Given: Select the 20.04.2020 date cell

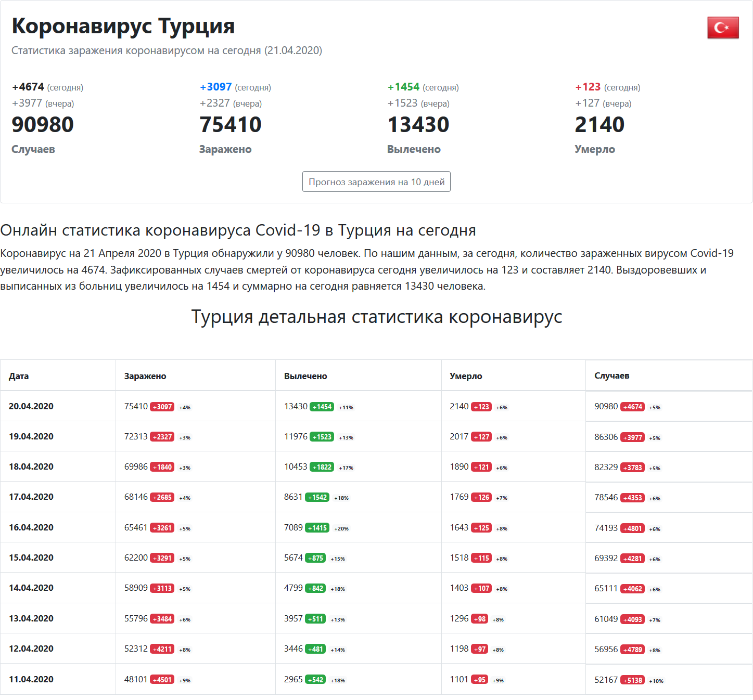Looking at the screenshot, I should tap(31, 406).
